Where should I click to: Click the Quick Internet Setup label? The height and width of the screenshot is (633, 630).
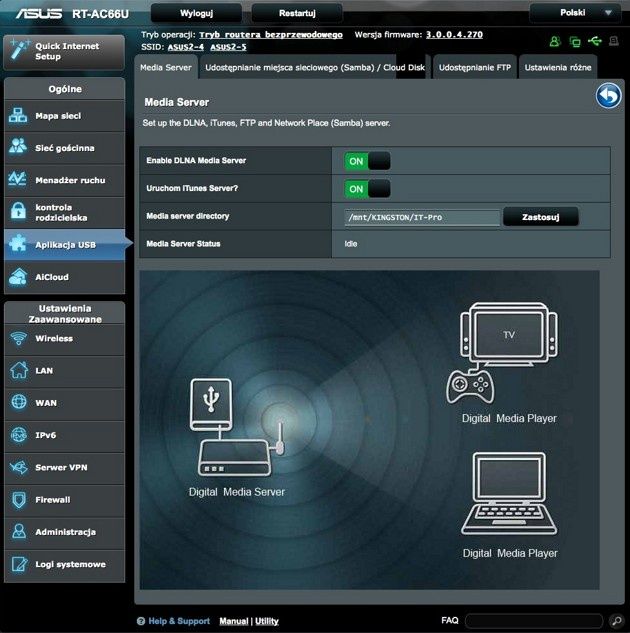click(67, 51)
